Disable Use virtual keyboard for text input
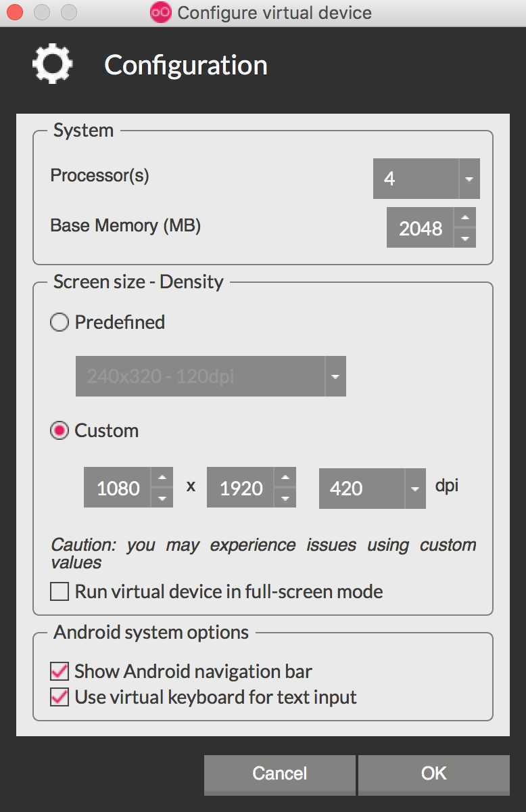526x812 pixels. [x=59, y=697]
